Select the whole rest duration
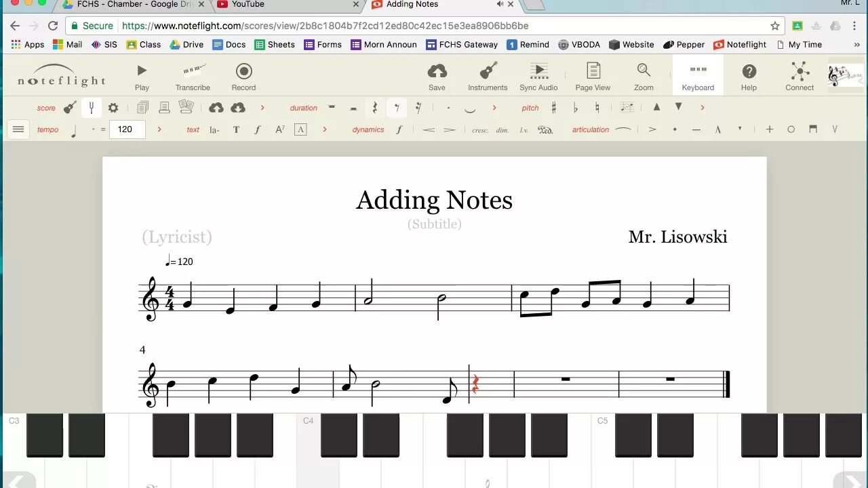The height and width of the screenshot is (488, 868). coord(332,107)
